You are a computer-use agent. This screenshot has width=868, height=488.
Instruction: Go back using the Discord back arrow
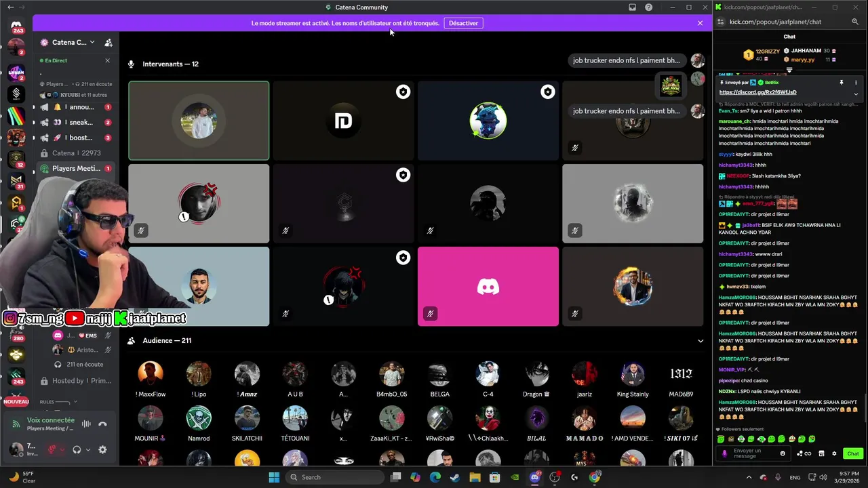10,7
